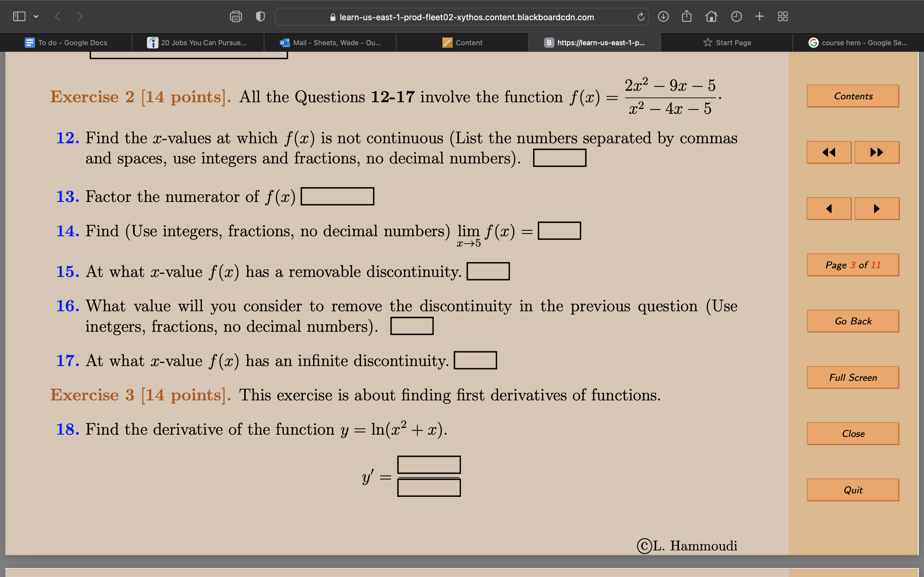Go to the browser home page
The height and width of the screenshot is (577, 924).
(x=712, y=16)
